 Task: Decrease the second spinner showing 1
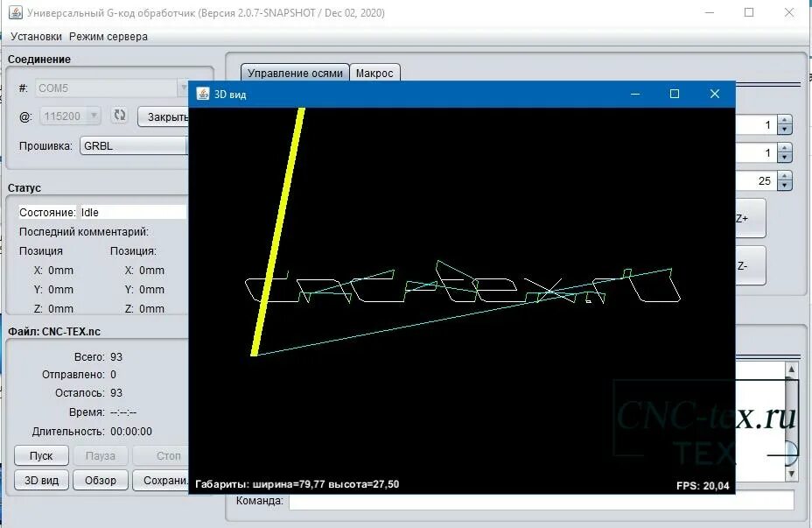click(x=785, y=158)
